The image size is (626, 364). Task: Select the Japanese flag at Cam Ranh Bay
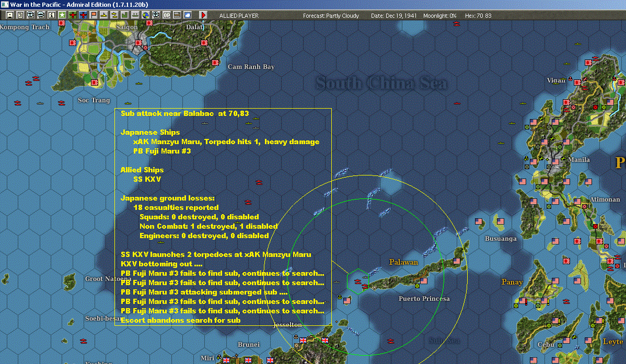tap(215, 62)
